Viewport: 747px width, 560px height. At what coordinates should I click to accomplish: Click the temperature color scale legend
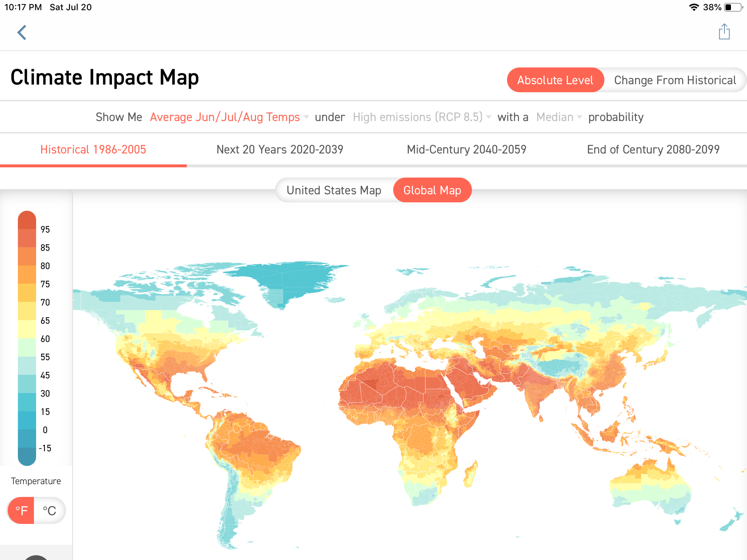pyautogui.click(x=27, y=338)
